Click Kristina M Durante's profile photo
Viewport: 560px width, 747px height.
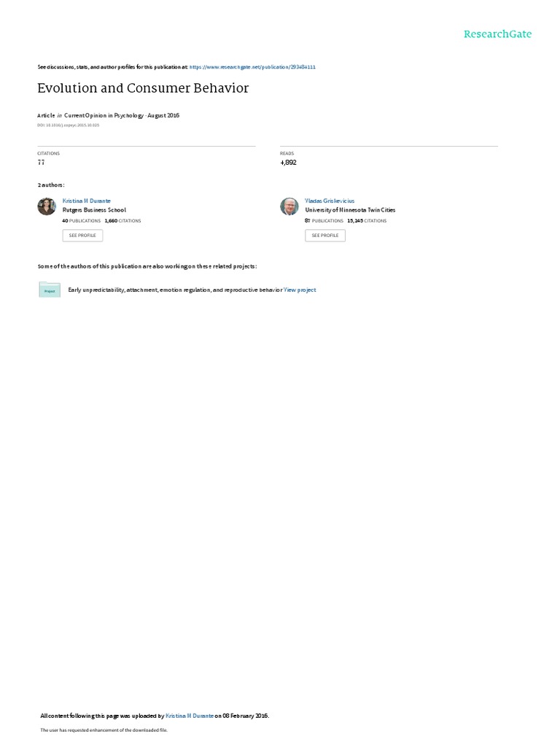pos(47,206)
